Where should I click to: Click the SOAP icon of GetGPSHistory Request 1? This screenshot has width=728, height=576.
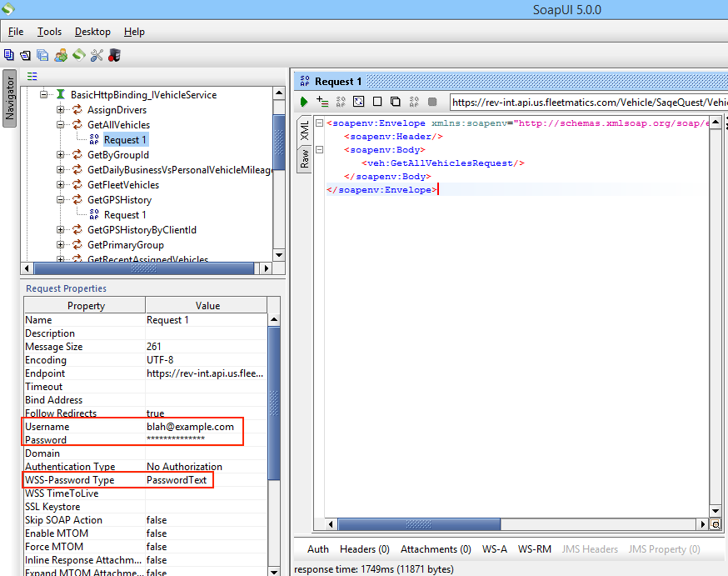click(x=94, y=214)
